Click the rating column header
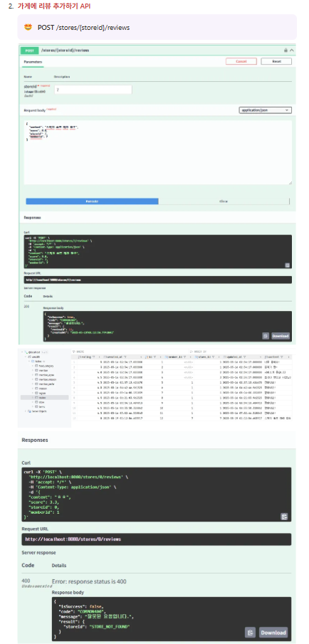Screen dimensions: 309x644 [88, 357]
